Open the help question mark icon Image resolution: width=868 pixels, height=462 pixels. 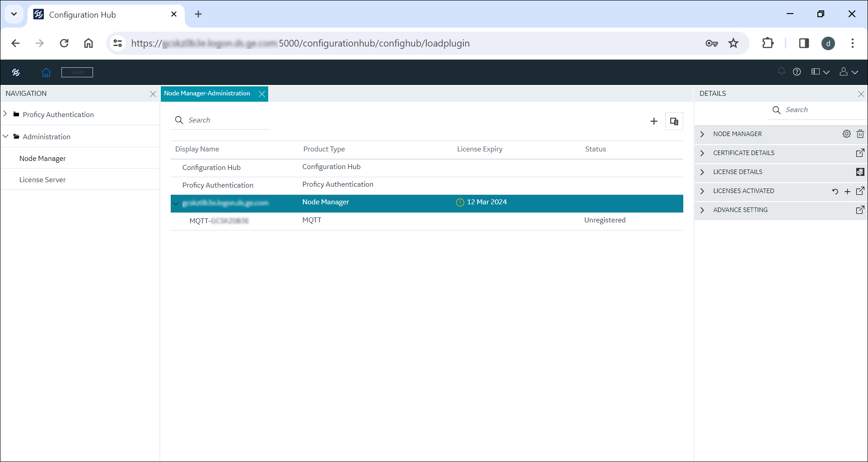pyautogui.click(x=797, y=72)
